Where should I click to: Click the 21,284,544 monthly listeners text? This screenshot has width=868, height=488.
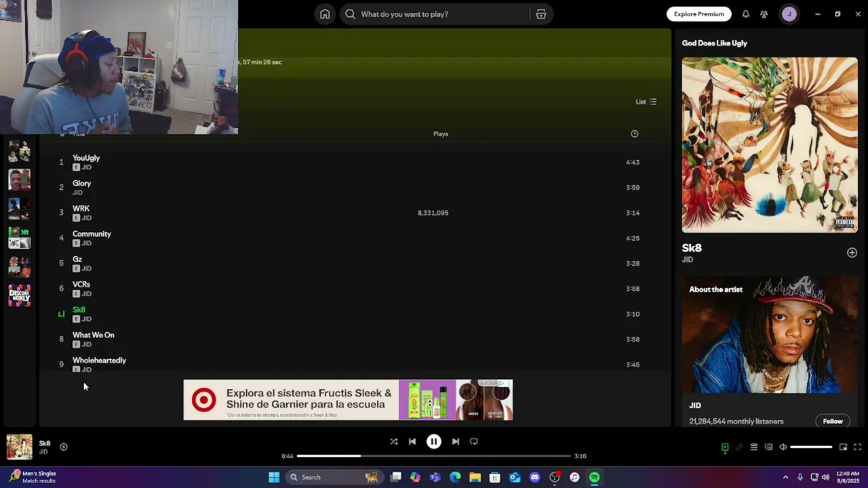pyautogui.click(x=736, y=422)
